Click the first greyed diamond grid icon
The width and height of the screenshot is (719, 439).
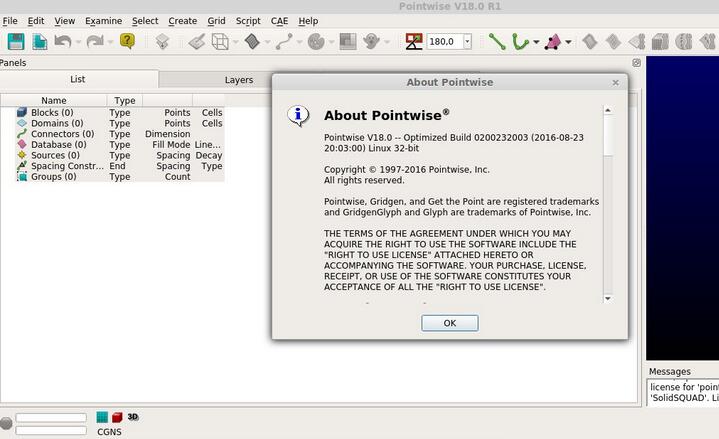pos(590,42)
